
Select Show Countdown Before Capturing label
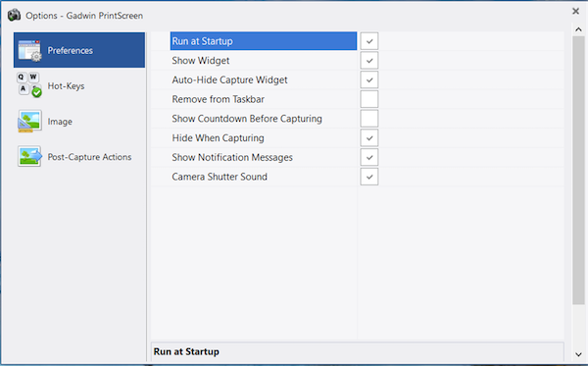[247, 119]
